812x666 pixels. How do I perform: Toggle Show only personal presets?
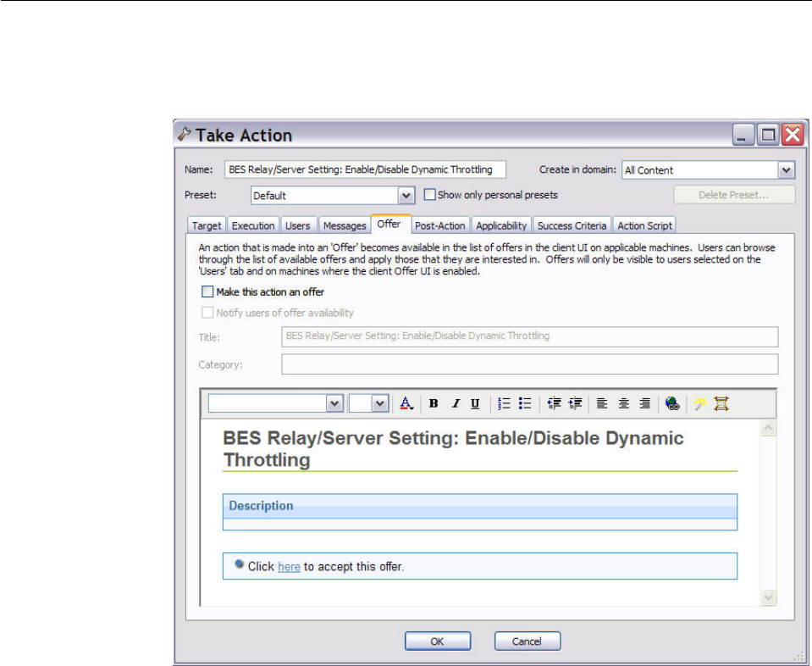(429, 194)
